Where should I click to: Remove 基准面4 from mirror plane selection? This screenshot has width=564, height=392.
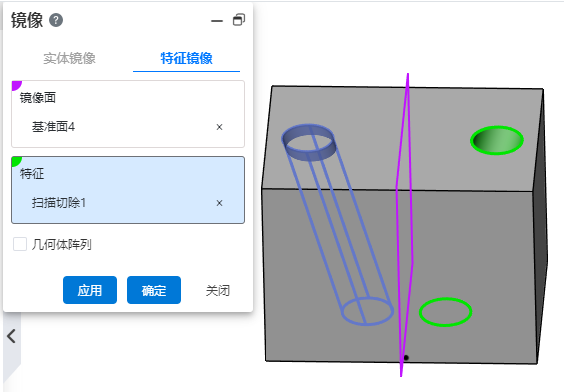point(219,127)
